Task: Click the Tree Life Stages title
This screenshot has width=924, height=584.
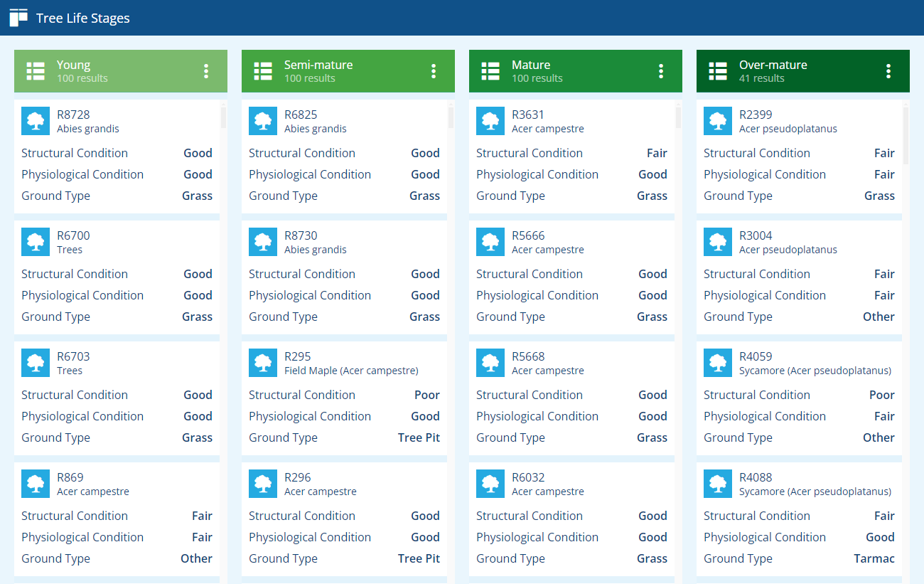Action: [83, 18]
